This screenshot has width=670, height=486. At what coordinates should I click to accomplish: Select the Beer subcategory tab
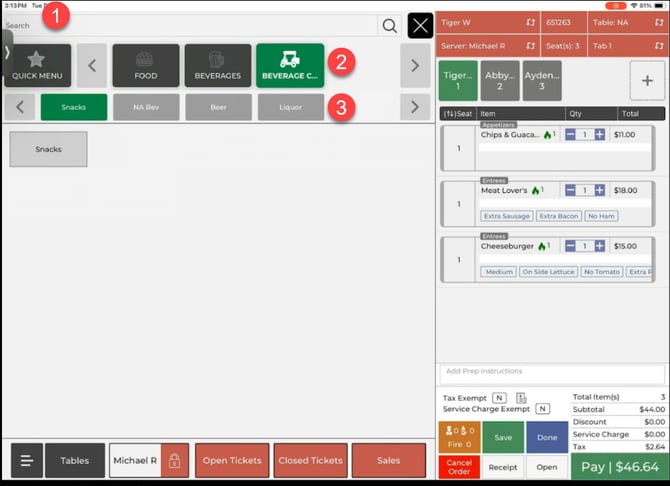point(218,107)
